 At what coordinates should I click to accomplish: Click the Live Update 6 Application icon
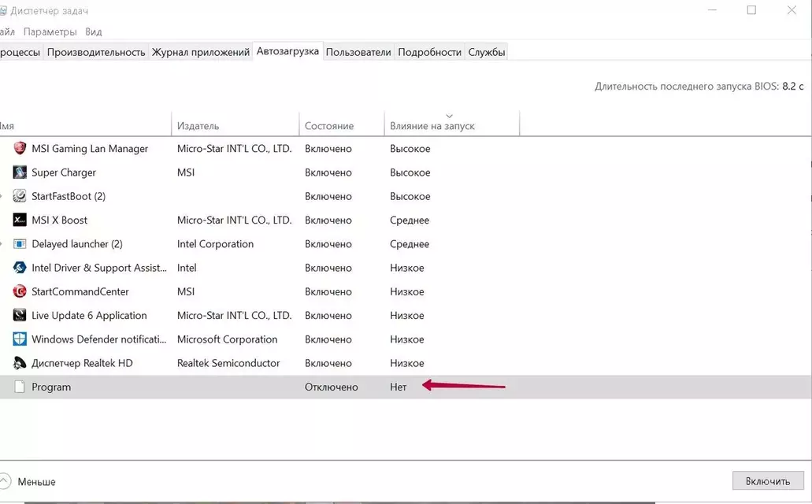20,316
